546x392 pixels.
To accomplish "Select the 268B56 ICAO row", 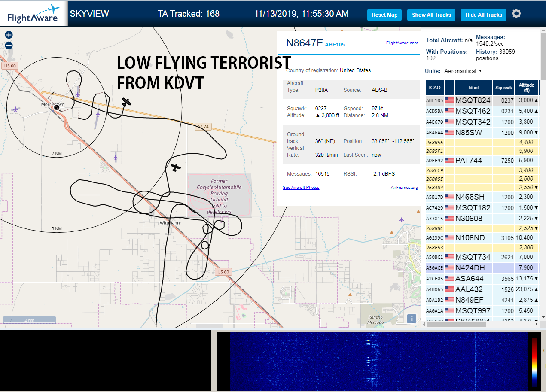I will [482, 142].
